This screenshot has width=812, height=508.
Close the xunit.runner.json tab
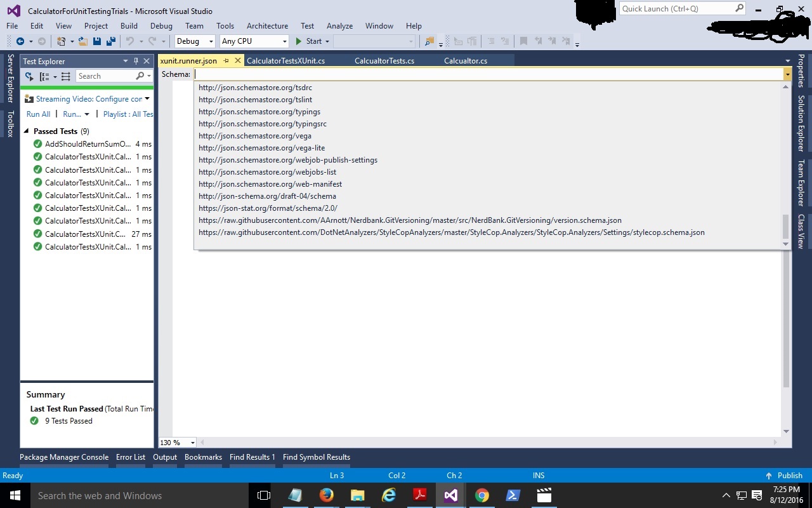[x=238, y=60]
